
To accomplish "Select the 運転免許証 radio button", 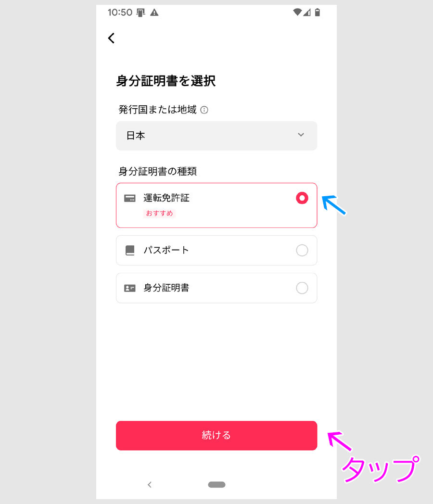I will pyautogui.click(x=302, y=198).
